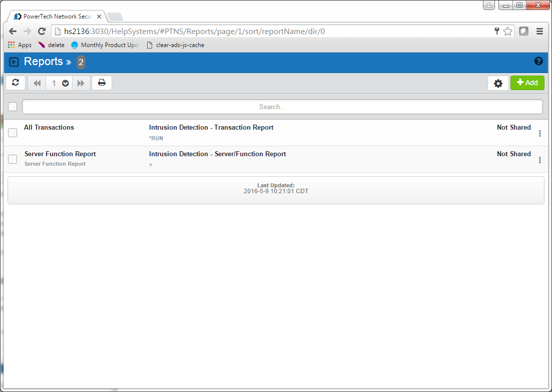Open actions menu for All Transactions row

point(539,134)
